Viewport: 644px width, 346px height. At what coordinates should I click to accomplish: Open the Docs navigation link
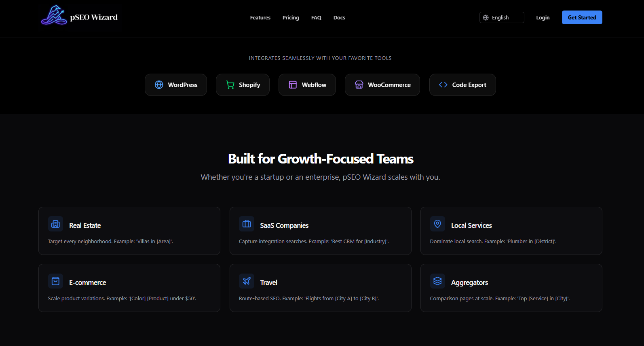[x=339, y=18]
